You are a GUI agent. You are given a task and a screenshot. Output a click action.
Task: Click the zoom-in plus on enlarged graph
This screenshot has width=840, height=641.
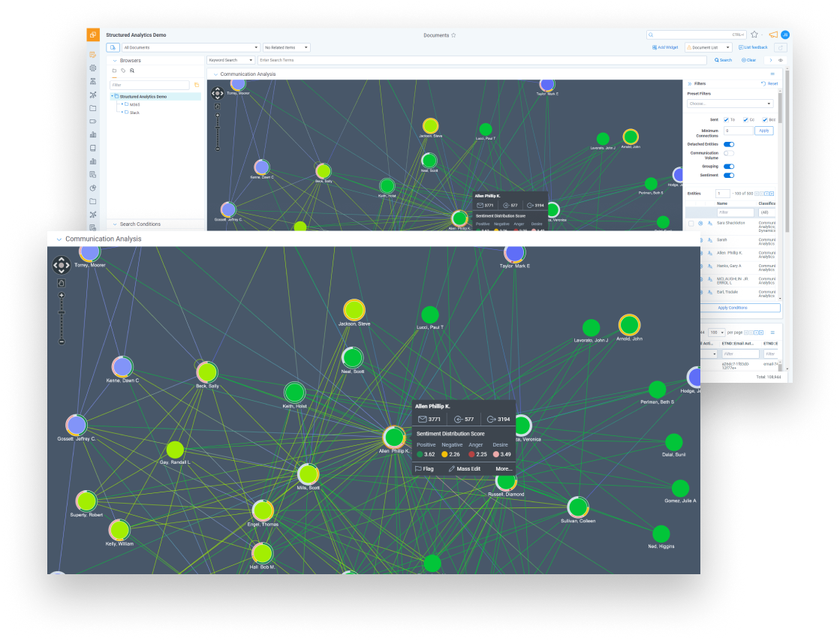pyautogui.click(x=62, y=296)
